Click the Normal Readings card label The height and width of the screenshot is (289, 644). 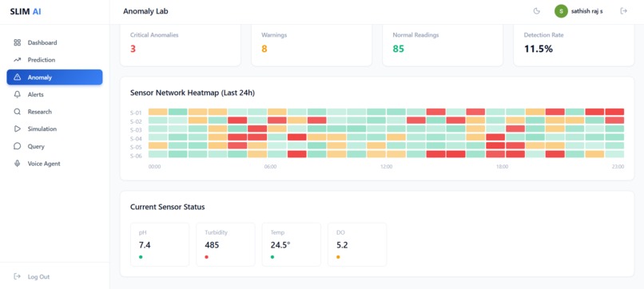point(415,35)
